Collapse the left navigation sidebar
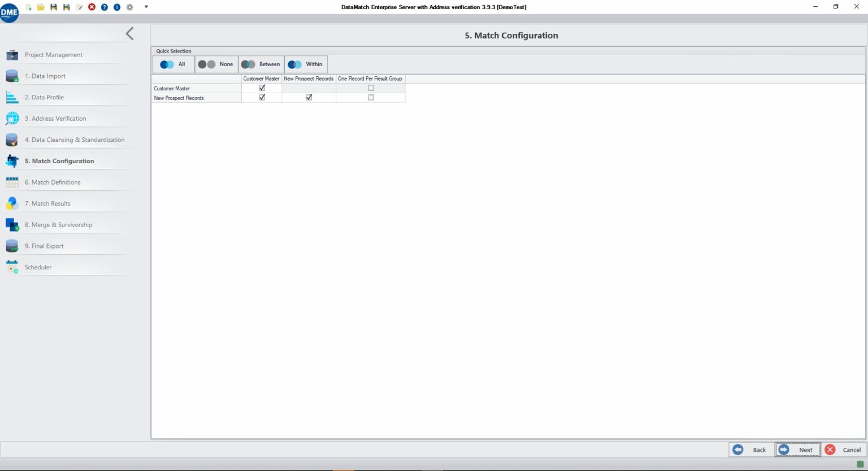The image size is (868, 471). pos(129,34)
